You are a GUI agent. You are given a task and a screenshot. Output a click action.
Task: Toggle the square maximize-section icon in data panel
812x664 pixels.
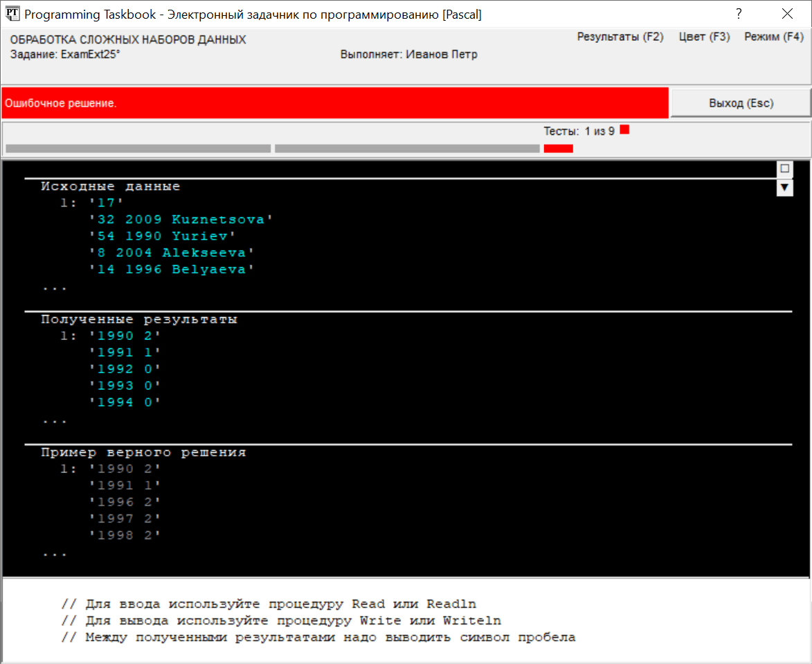(x=784, y=168)
